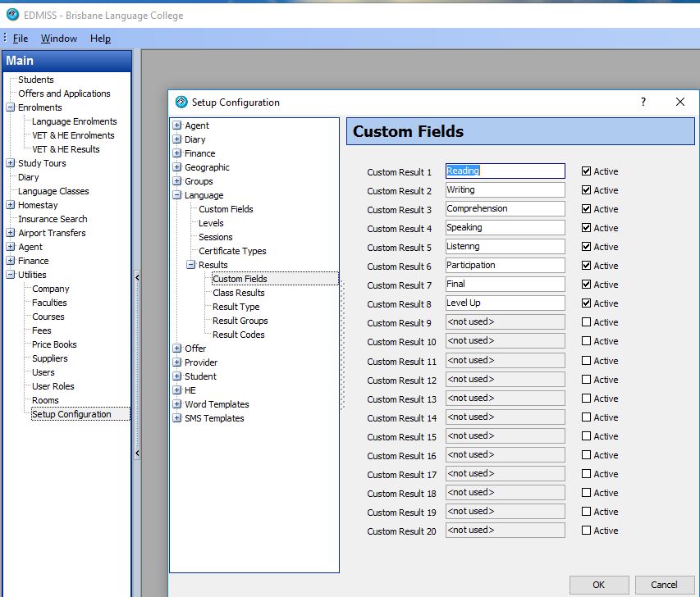The height and width of the screenshot is (597, 700).
Task: Collapse the sidebar using the left edge arrow
Action: coord(138,277)
